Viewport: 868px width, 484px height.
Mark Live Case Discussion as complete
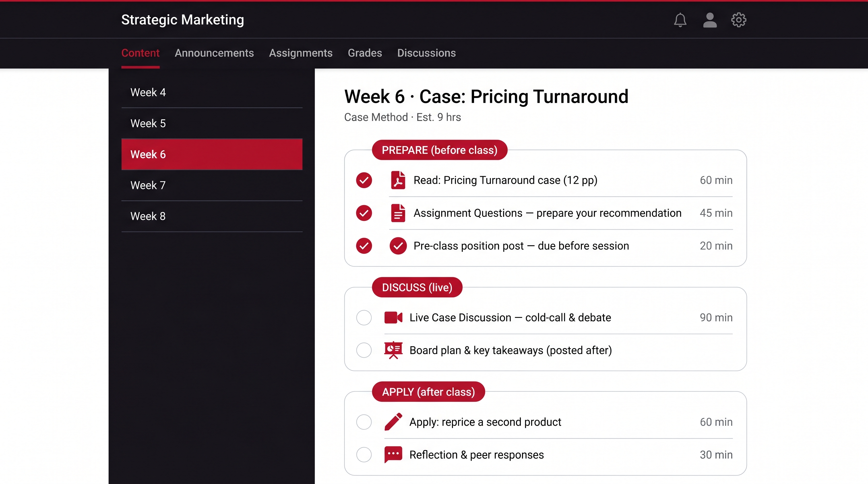[364, 317]
